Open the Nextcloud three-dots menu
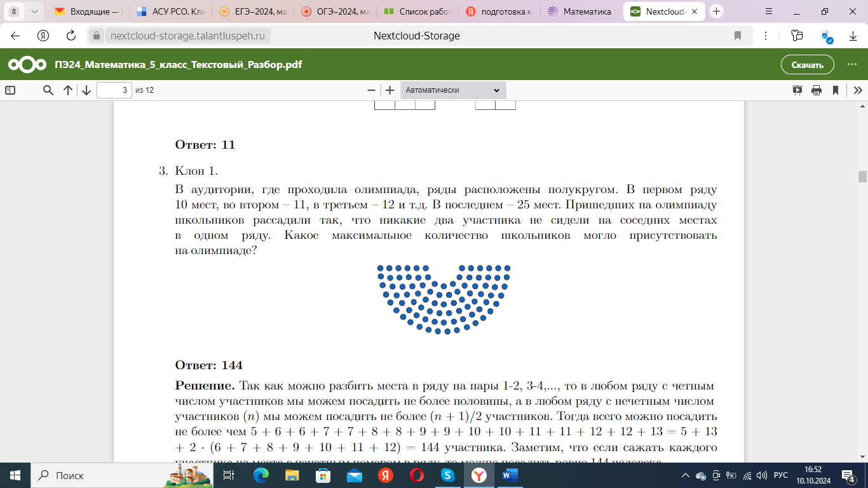This screenshot has height=488, width=868. (852, 65)
